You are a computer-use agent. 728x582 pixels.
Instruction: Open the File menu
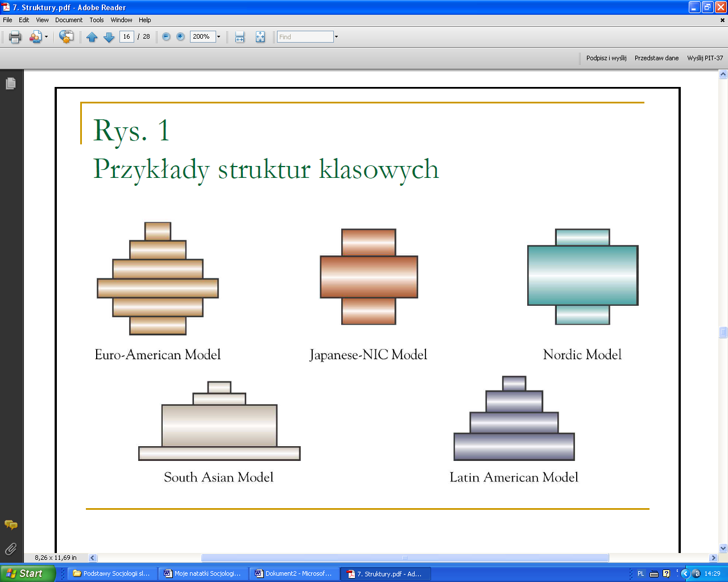[7, 20]
